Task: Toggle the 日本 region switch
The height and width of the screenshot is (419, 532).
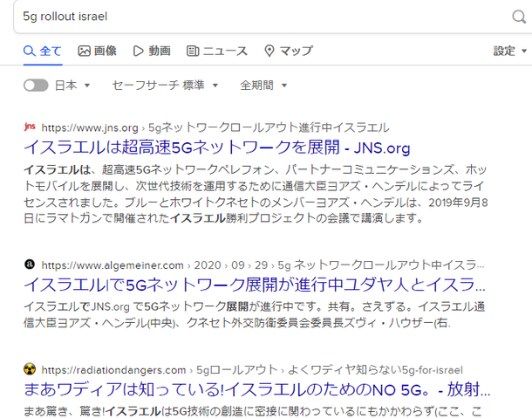Action: pos(36,86)
